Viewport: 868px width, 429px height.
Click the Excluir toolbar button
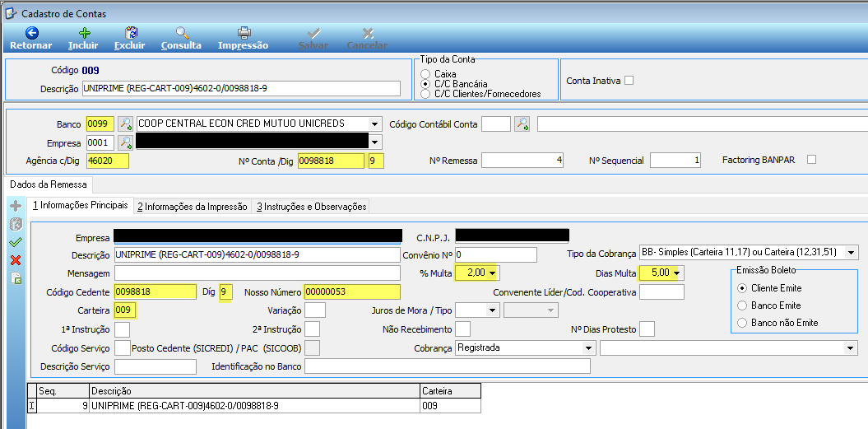[129, 40]
